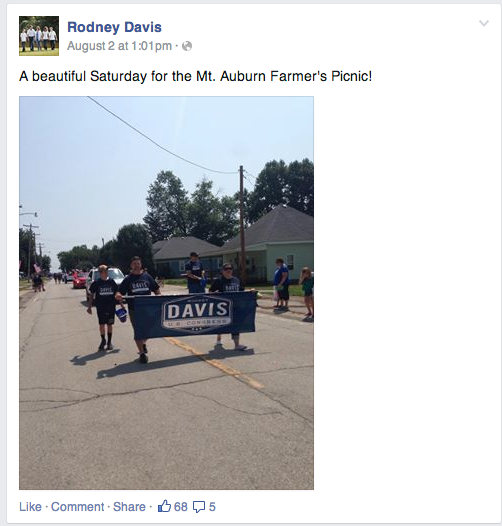Viewport: 502px width, 526px height.
Task: Open the August 2 at 1:01pm timestamp
Action: pos(119,46)
